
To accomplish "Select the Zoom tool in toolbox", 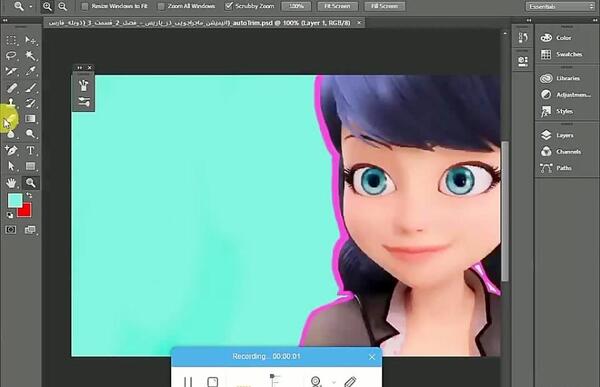I will pyautogui.click(x=30, y=183).
